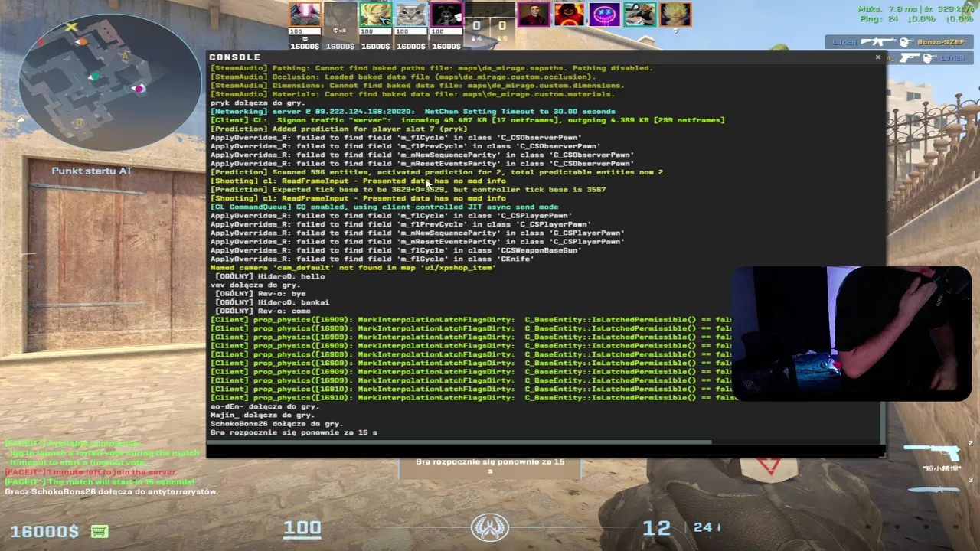Click the "[OGÓLNY] Rev-o: bye" console line

pos(260,294)
